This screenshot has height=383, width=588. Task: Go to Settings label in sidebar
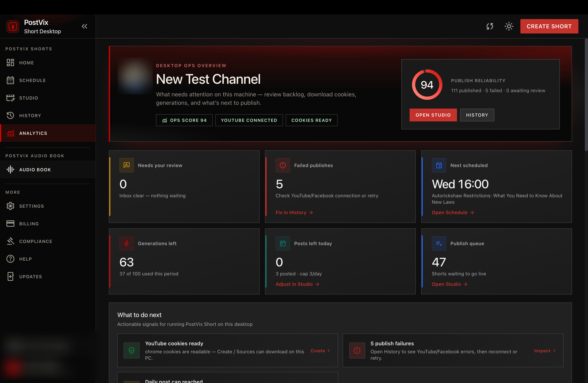pos(32,206)
